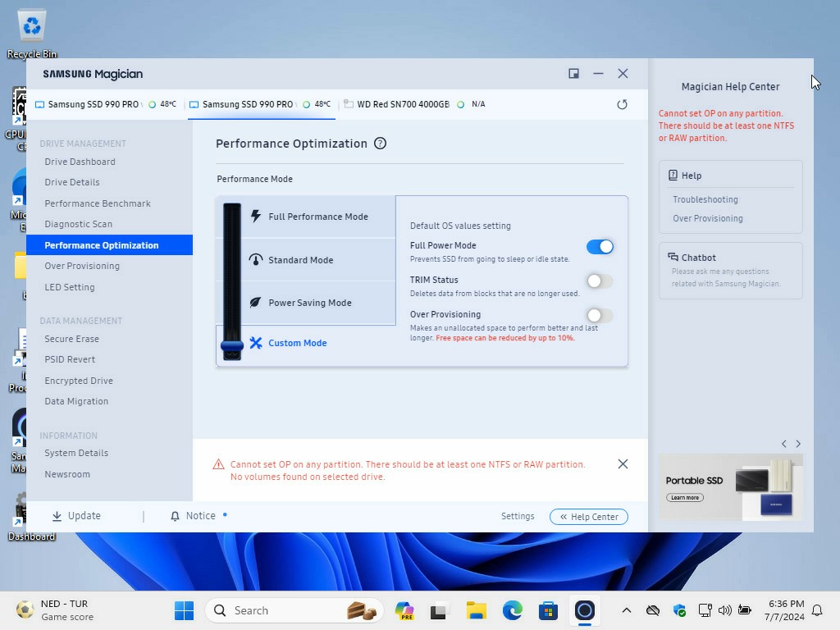
Task: Click the Notice bell icon
Action: [x=175, y=516]
